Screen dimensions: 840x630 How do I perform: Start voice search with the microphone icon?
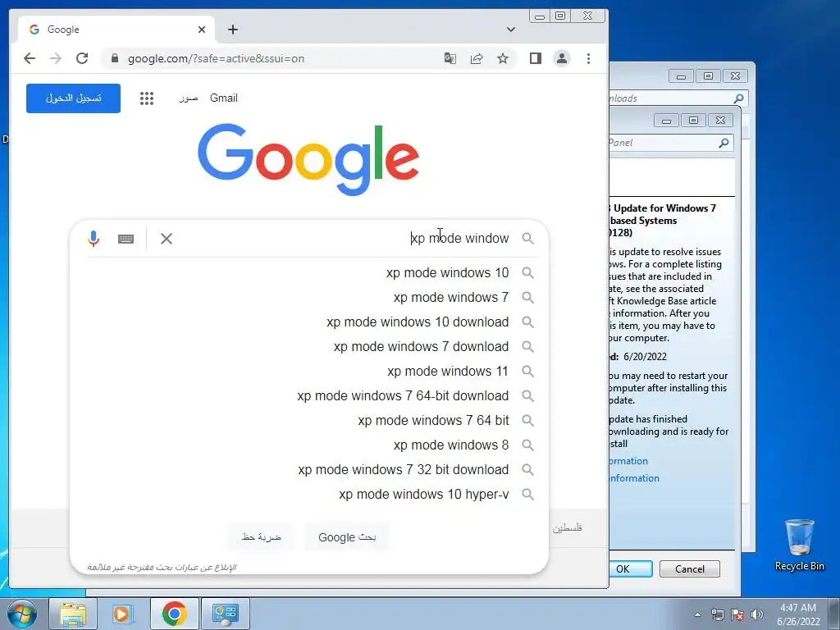(x=94, y=239)
